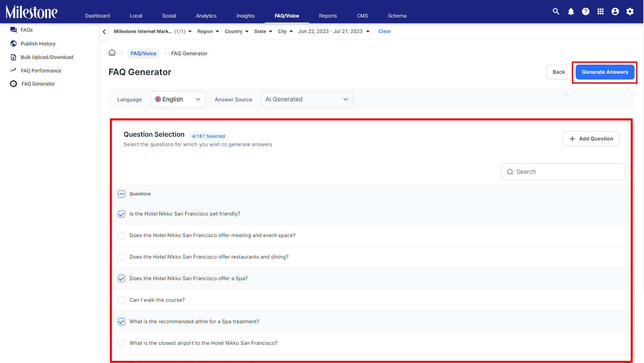Click the magnifier icon in the Search box
The width and height of the screenshot is (644, 363).
(x=510, y=172)
